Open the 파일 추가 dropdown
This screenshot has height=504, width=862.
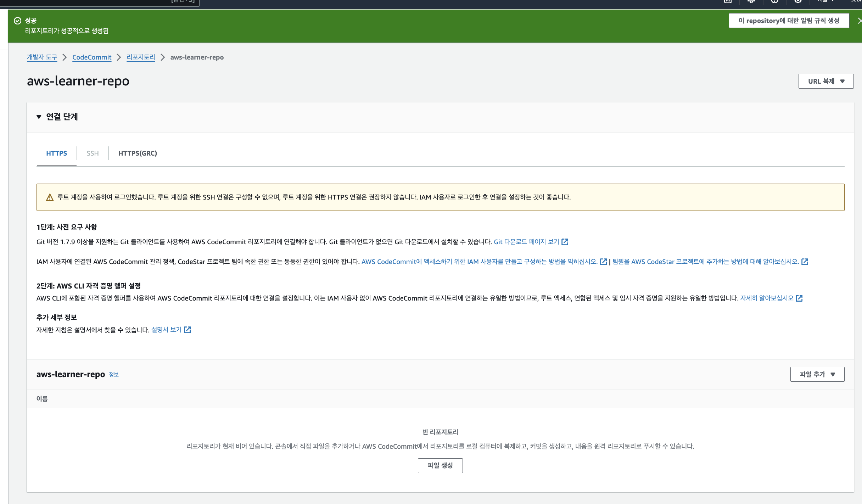817,374
